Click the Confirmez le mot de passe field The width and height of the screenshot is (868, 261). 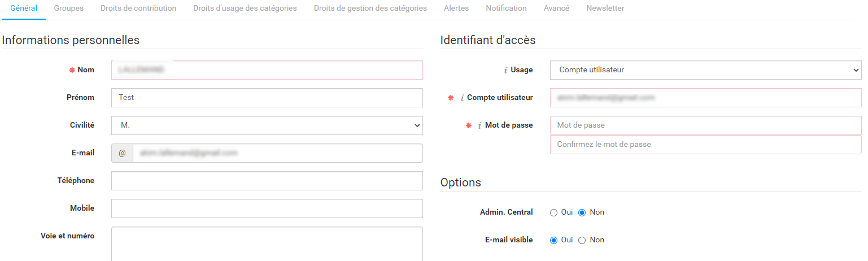tap(706, 145)
